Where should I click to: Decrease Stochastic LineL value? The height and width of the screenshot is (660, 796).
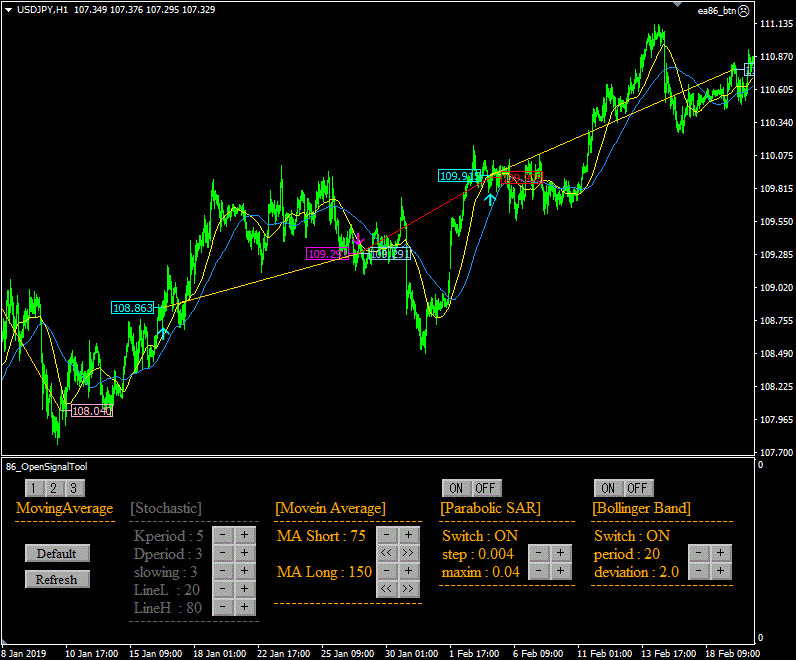(223, 589)
